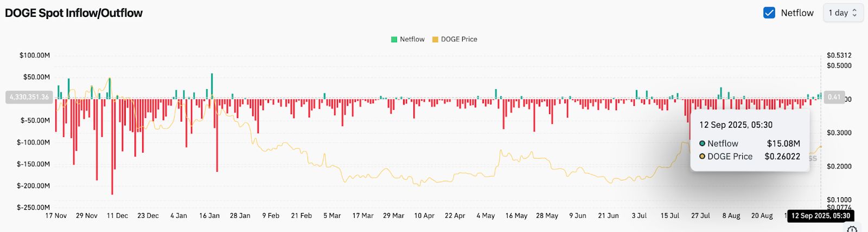Toggle the DOGE Price legend label
868x232 pixels.
pos(459,40)
